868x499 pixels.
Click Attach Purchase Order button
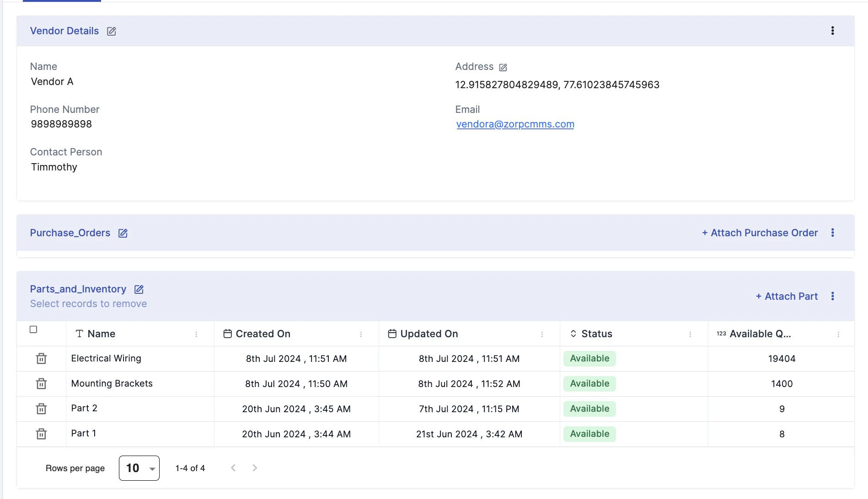pyautogui.click(x=760, y=233)
